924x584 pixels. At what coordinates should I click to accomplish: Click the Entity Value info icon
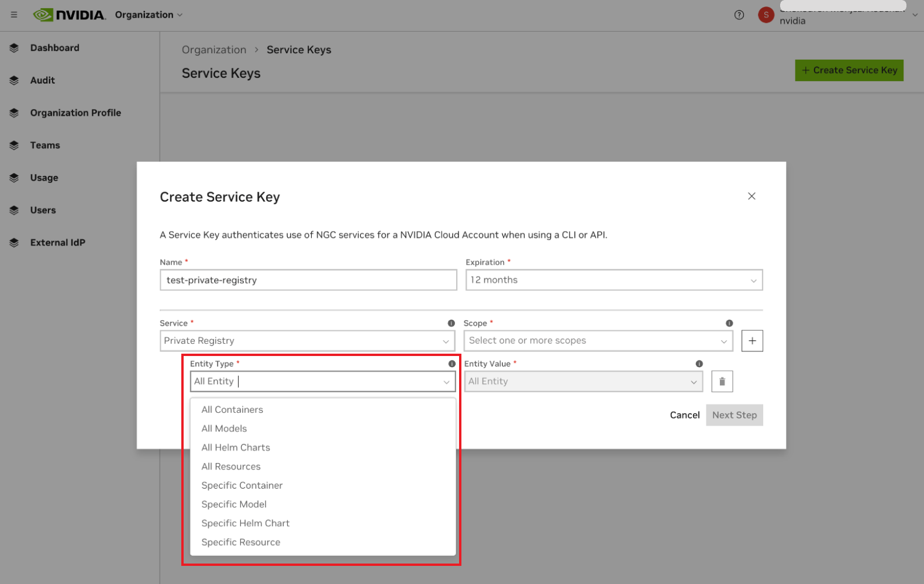pos(699,364)
